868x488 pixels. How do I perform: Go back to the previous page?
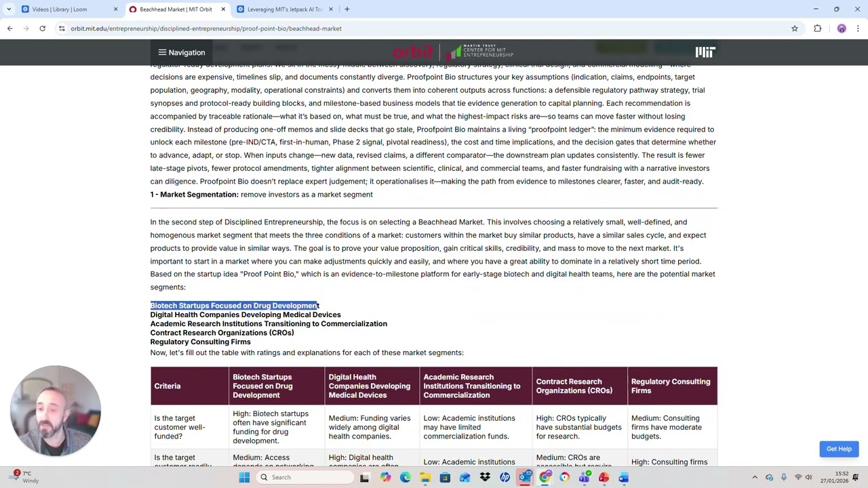click(9, 28)
